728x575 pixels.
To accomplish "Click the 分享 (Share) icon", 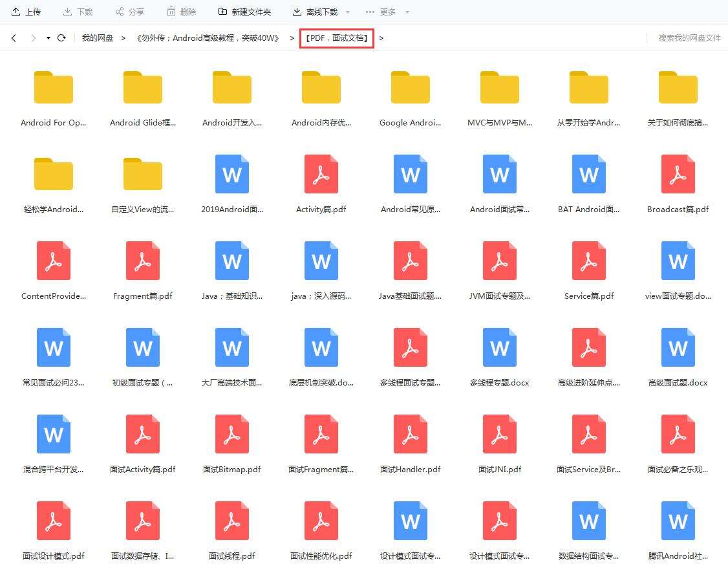I will pyautogui.click(x=118, y=10).
